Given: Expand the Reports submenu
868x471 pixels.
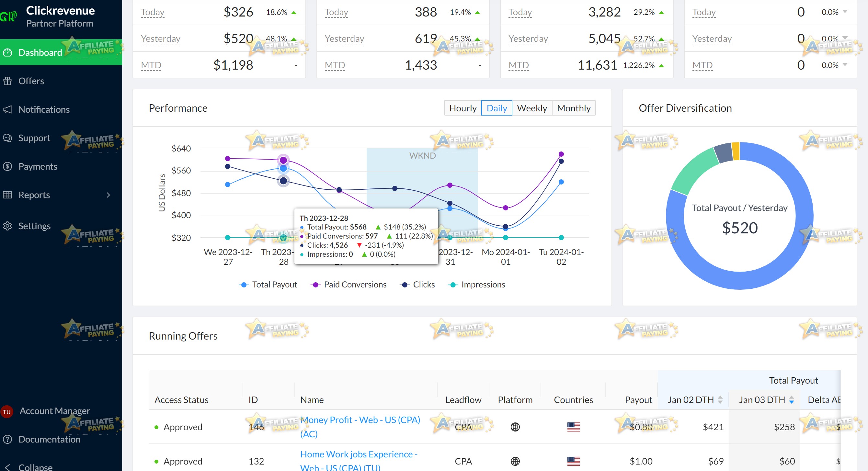Looking at the screenshot, I should pyautogui.click(x=108, y=195).
